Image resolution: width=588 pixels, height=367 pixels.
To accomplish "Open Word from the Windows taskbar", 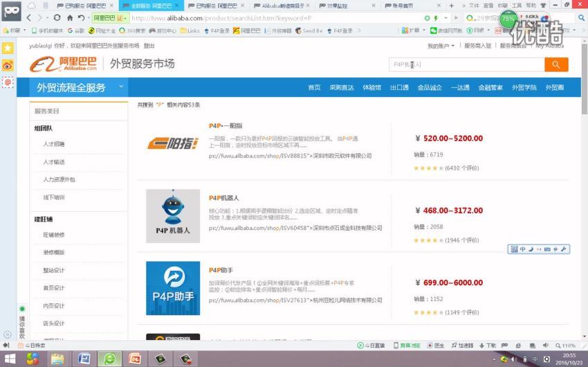I will click(84, 358).
